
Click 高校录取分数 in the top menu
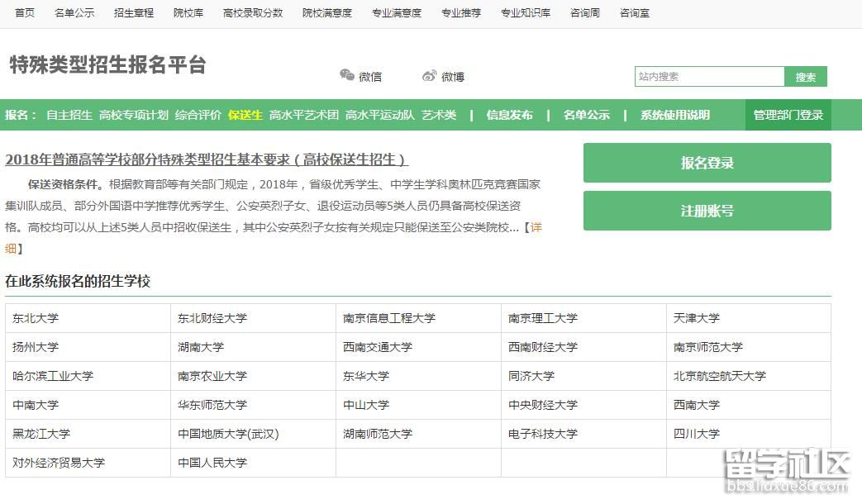[253, 13]
